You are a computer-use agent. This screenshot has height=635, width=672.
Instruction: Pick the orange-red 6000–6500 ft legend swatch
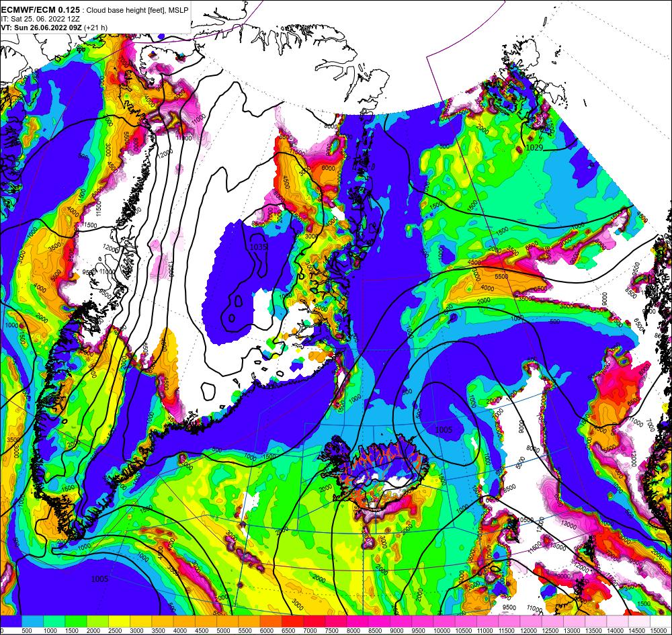pos(271,622)
